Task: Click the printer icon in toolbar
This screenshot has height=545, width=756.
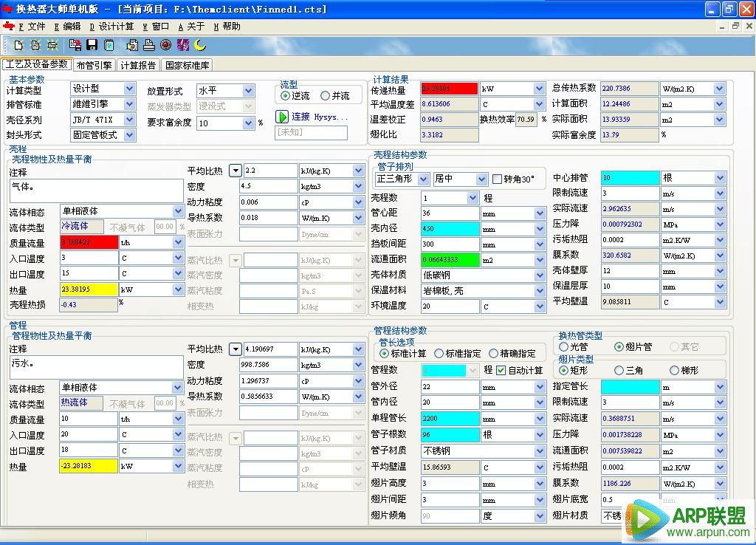Action: pos(148,45)
